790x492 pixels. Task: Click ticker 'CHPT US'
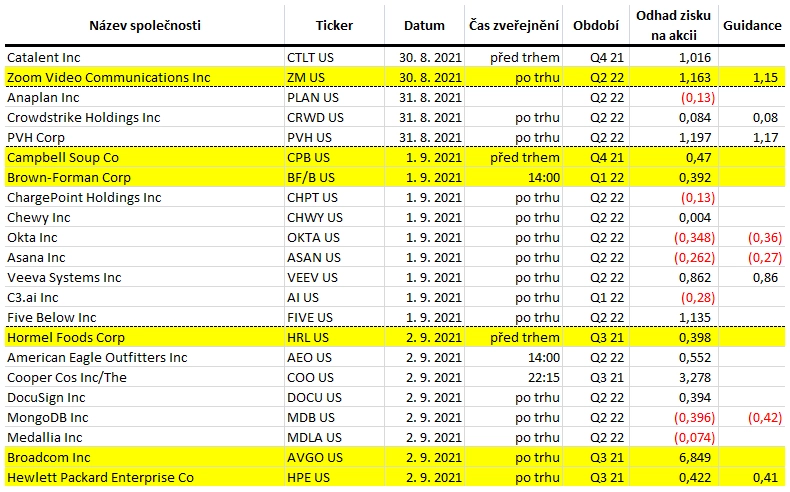(312, 197)
